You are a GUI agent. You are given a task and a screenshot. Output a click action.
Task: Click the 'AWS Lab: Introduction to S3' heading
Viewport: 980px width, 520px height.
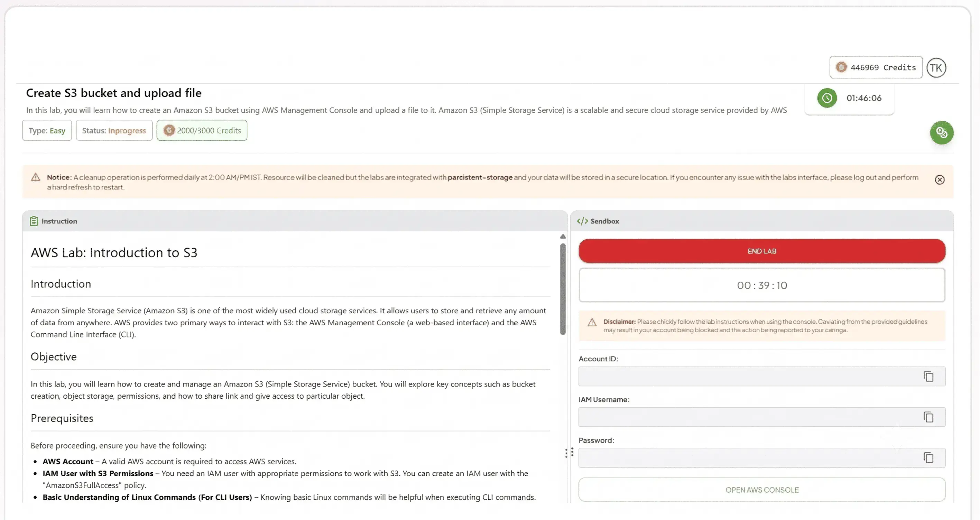(114, 253)
